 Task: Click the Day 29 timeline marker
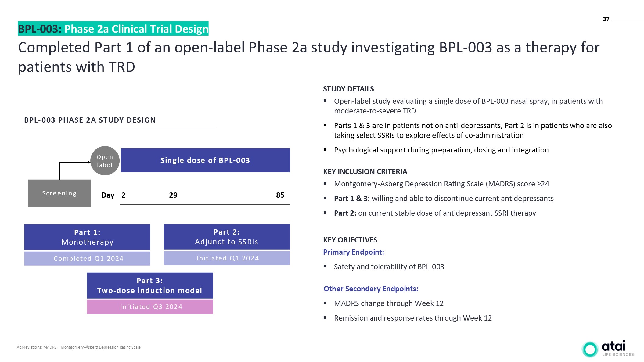click(x=173, y=195)
